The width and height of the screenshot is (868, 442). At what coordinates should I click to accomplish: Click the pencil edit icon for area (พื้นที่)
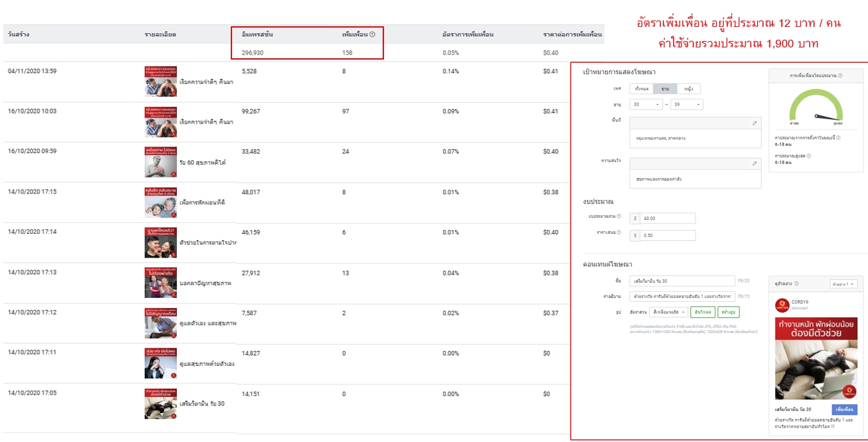point(755,123)
